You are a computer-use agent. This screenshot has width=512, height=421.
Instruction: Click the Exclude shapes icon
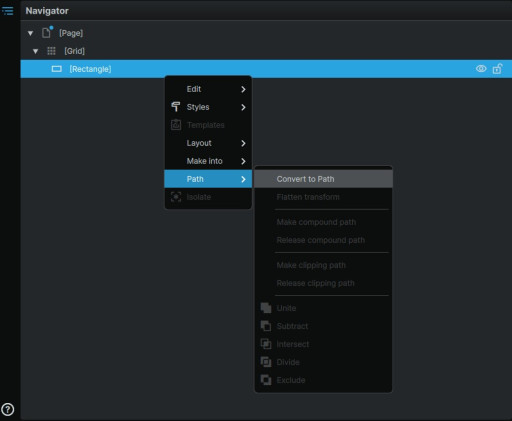click(266, 380)
